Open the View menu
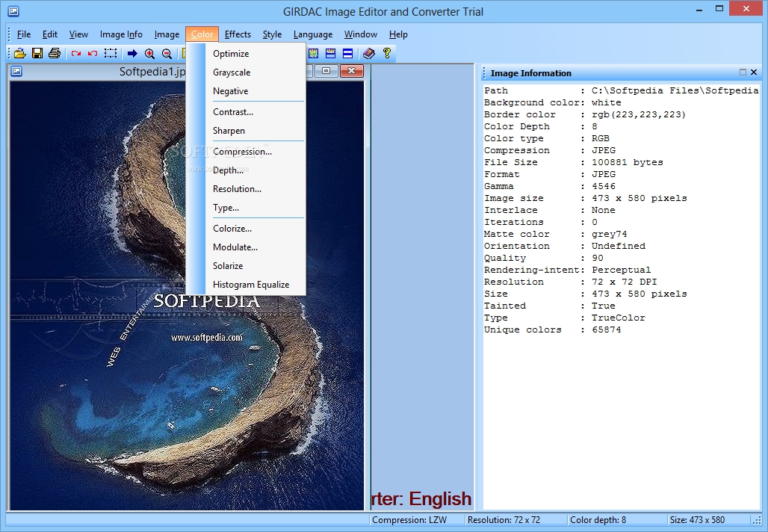Viewport: 768px width, 532px height. pyautogui.click(x=78, y=34)
